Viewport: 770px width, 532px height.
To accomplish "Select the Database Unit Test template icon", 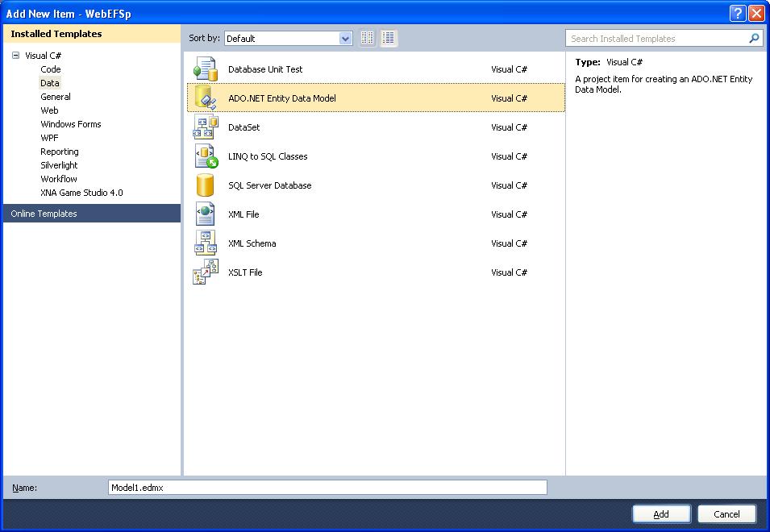I will [206, 69].
